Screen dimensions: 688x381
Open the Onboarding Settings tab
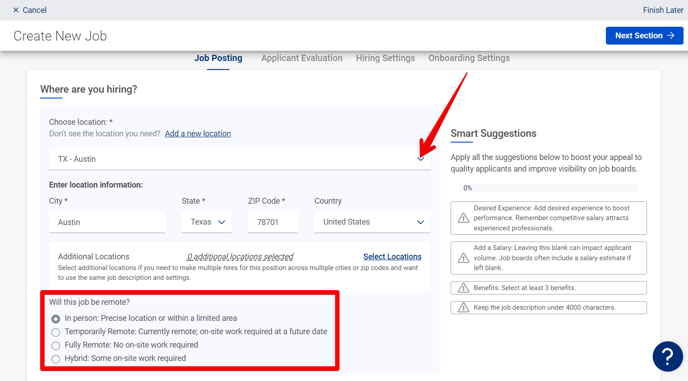click(x=469, y=58)
